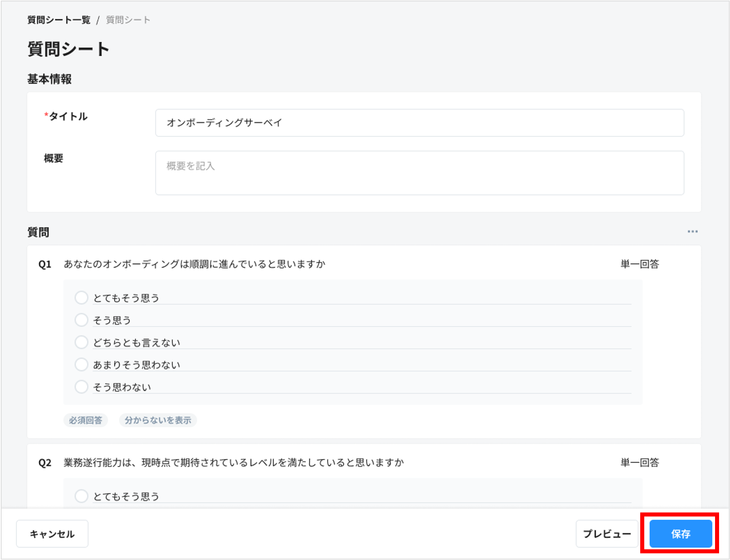This screenshot has width=730, height=560.
Task: Toggle the 分からないを表示 option
Action: (x=158, y=420)
